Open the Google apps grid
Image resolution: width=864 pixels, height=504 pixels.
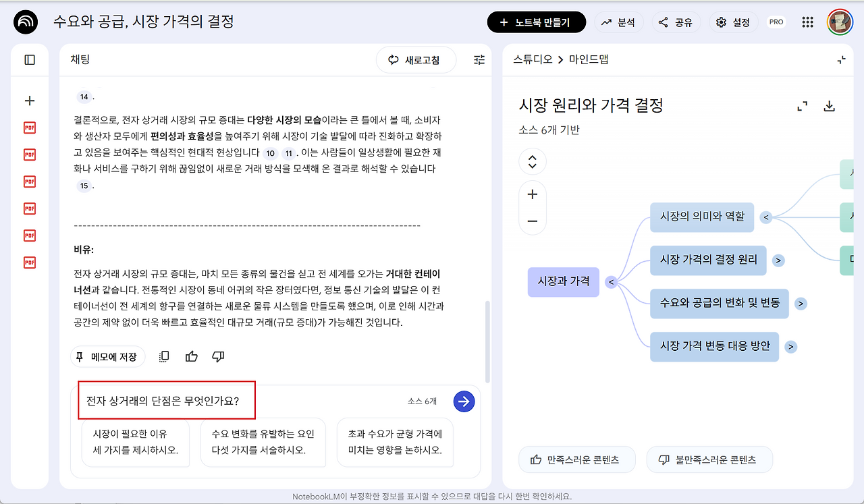(808, 22)
